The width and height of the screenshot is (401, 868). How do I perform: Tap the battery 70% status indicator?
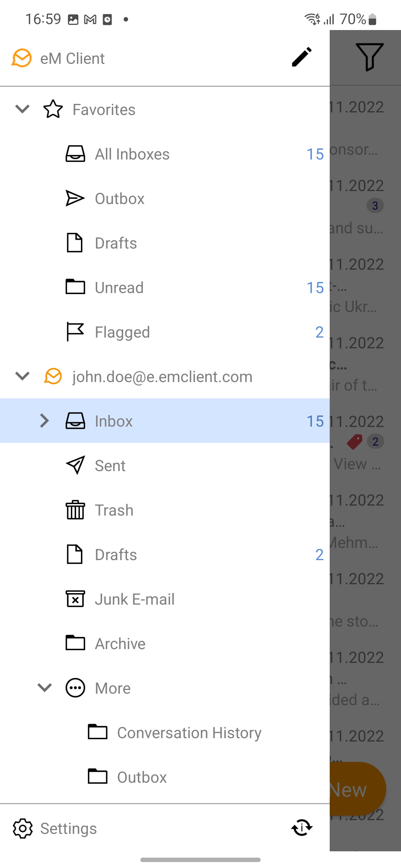[358, 19]
